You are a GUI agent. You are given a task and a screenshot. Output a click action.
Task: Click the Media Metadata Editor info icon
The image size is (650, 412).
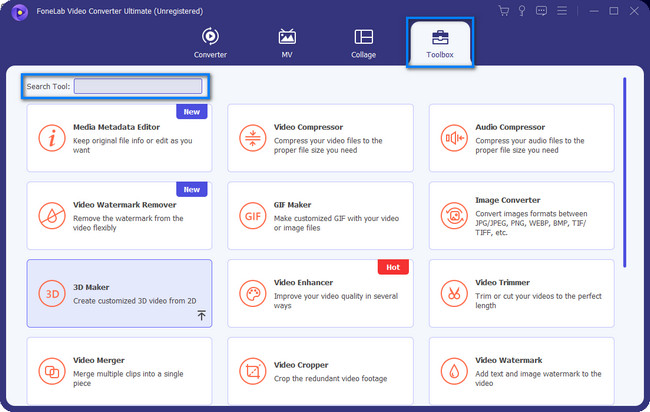(x=52, y=138)
